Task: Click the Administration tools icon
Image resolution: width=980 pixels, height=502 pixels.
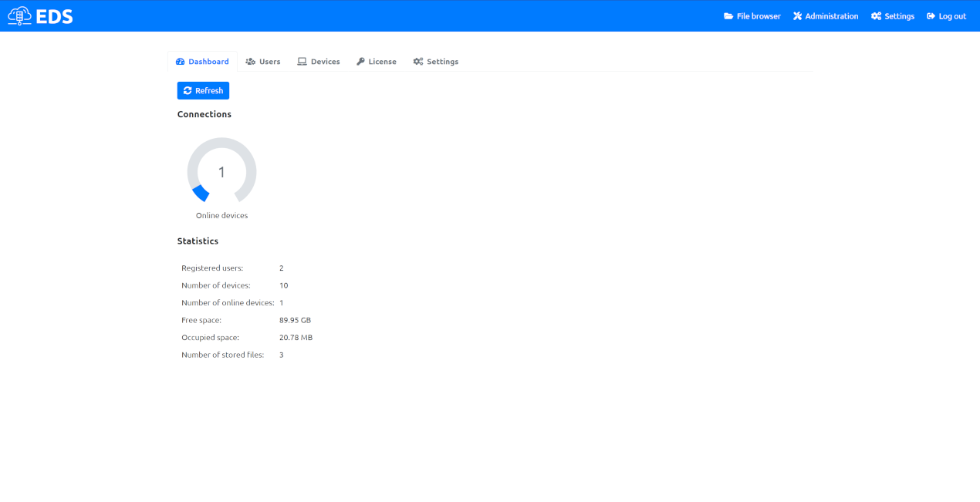Action: (x=798, y=16)
